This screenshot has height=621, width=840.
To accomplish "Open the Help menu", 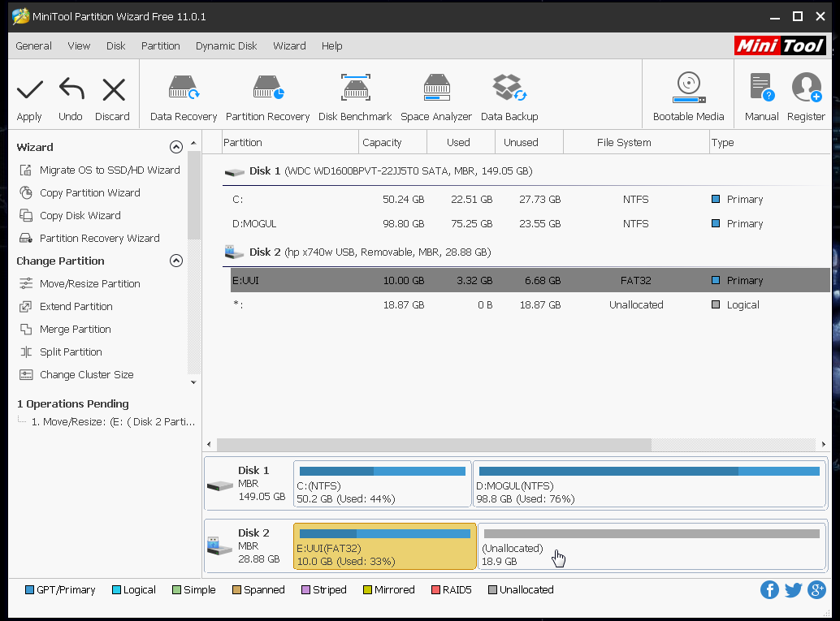I will click(x=331, y=46).
